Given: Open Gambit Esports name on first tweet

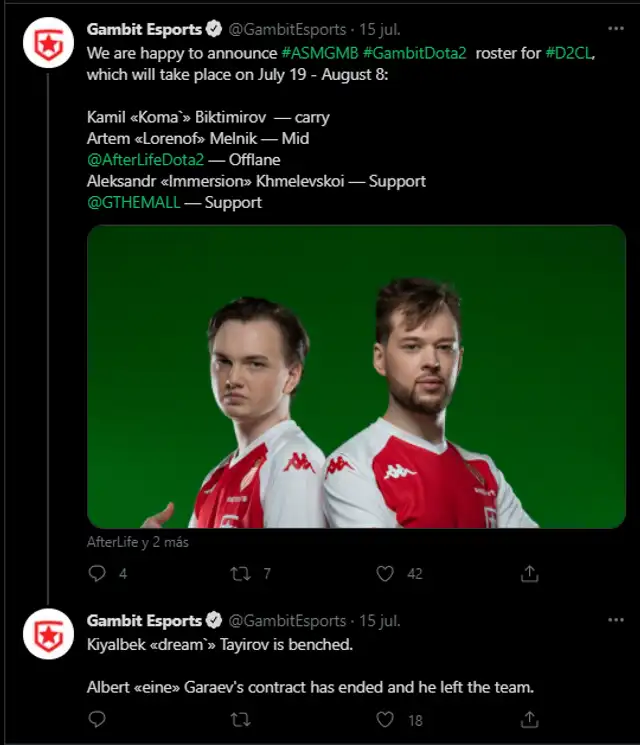Looking at the screenshot, I should (x=143, y=30).
